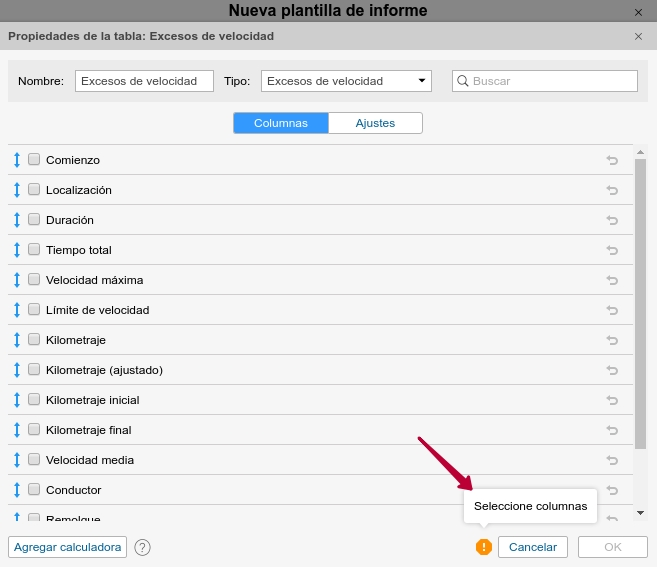
Task: Click the orange warning icon near Cancelar
Action: [484, 547]
